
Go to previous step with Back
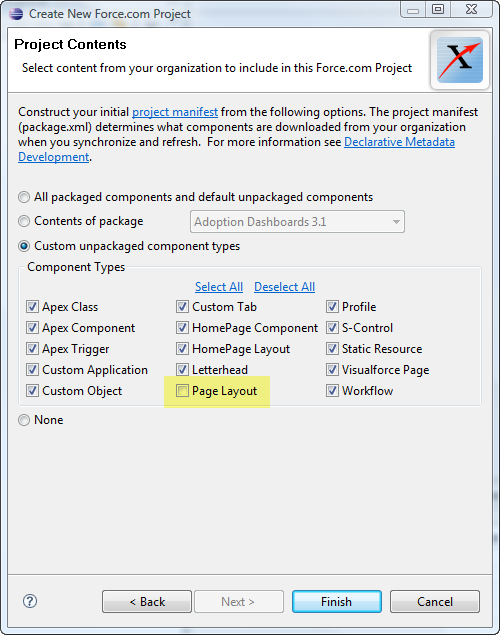point(147,601)
